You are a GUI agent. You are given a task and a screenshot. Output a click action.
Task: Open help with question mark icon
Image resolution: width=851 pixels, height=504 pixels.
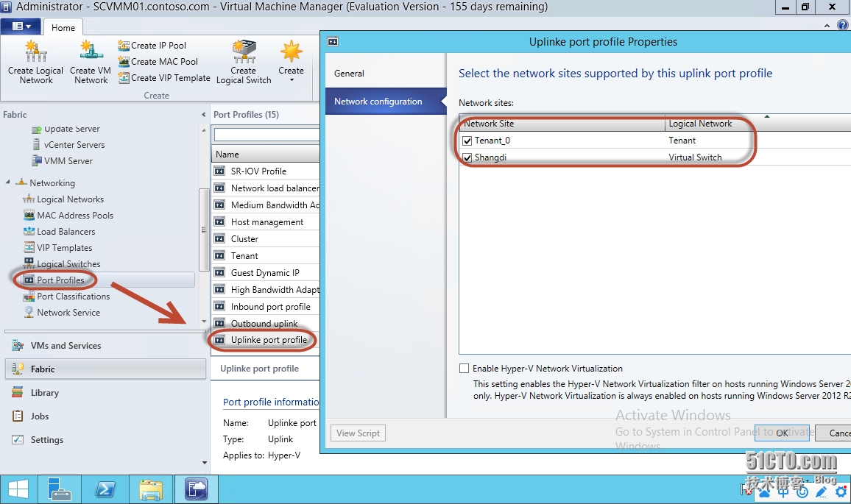point(843,25)
